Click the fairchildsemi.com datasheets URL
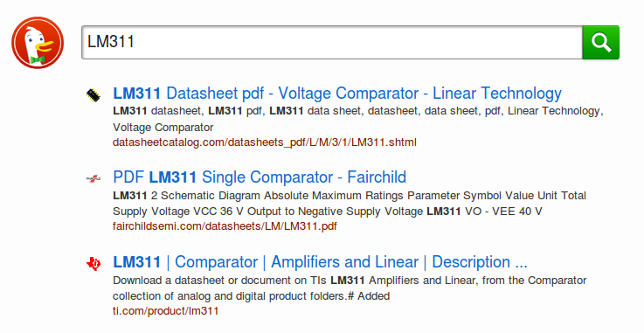The height and width of the screenshot is (333, 644). (x=225, y=226)
